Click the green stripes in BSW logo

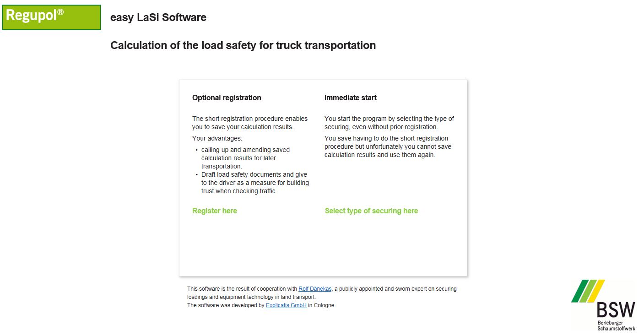coord(588,291)
